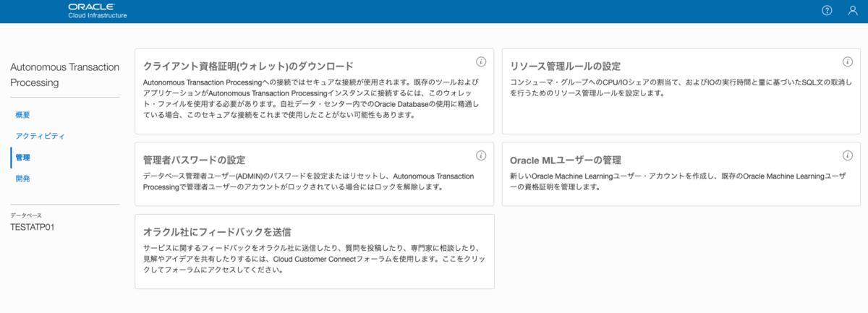The image size is (868, 313).
Task: Show info for リソース管理ルールの設定 card
Action: coord(848,61)
